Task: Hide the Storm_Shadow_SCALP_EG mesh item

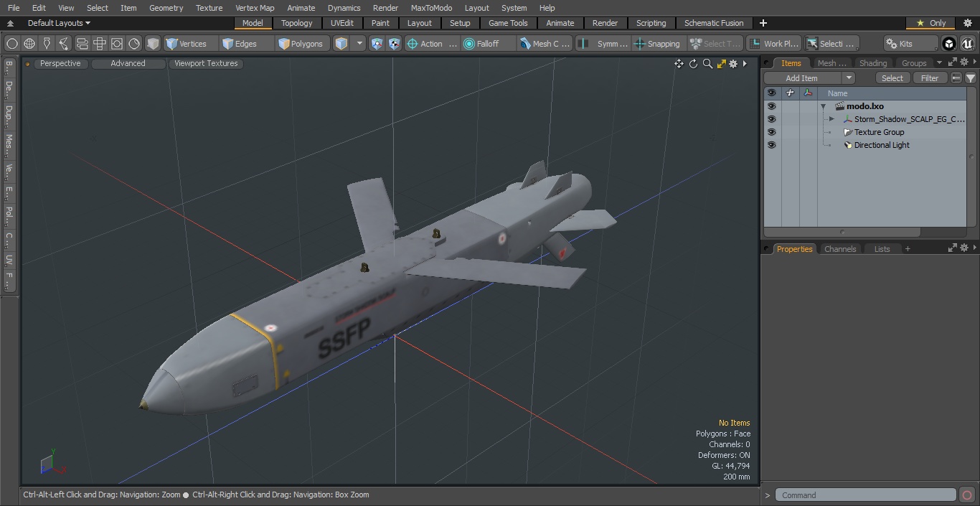Action: coord(771,119)
